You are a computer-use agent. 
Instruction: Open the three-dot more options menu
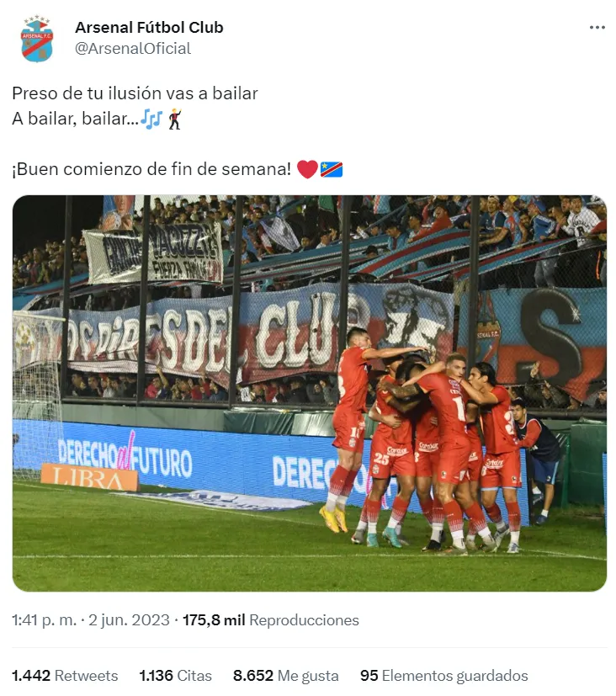click(597, 28)
